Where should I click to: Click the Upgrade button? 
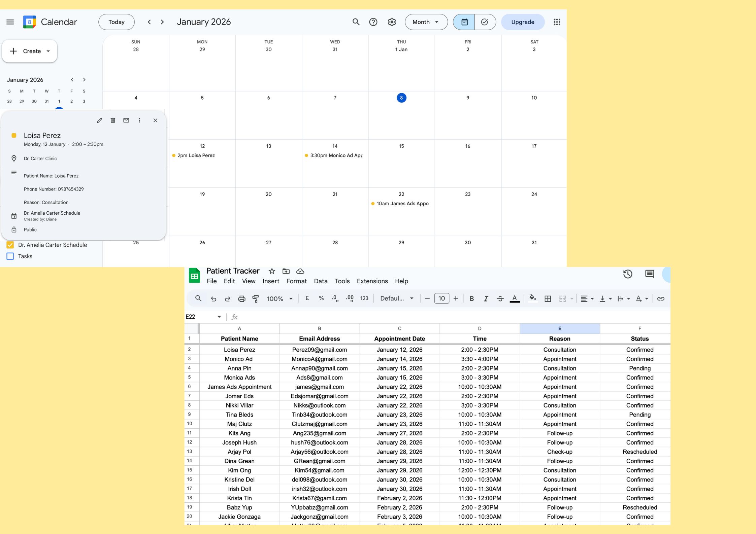[x=523, y=22]
